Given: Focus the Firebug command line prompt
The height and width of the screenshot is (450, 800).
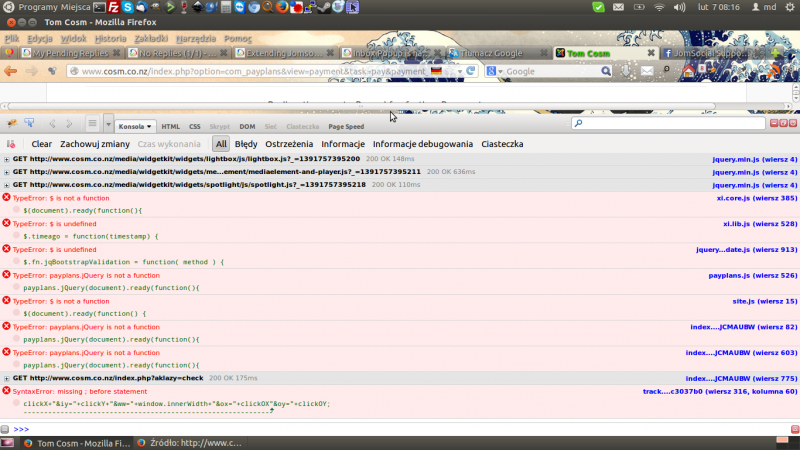Looking at the screenshot, I should [x=403, y=429].
